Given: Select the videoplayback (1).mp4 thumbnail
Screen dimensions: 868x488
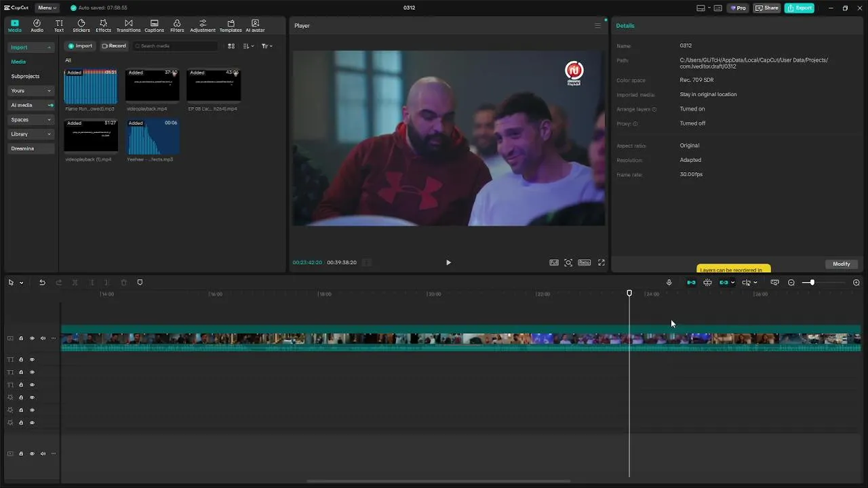Looking at the screenshot, I should click(91, 137).
